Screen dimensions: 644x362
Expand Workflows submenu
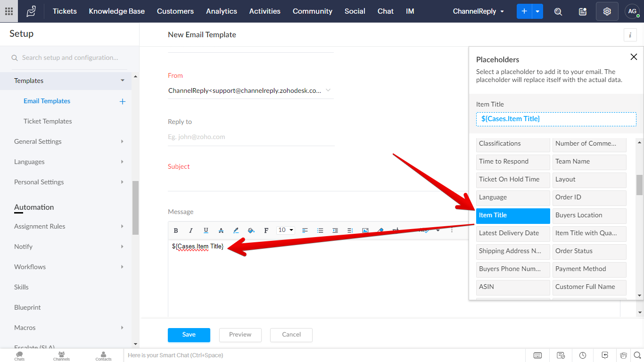(x=122, y=267)
